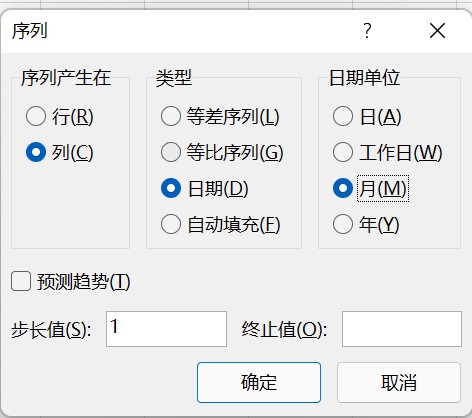Enable the 预测趋势(T) trend checkbox
The height and width of the screenshot is (418, 472).
click(x=21, y=281)
